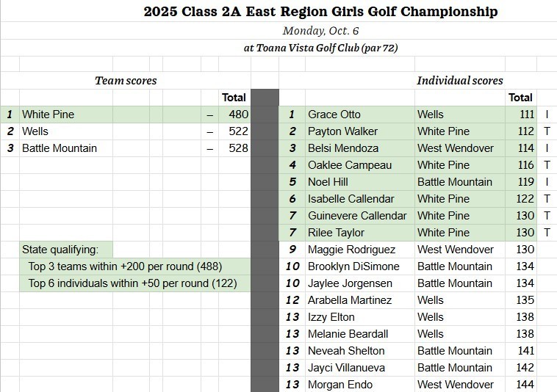This screenshot has width=557, height=392.
Task: Select the Wells team total 522
Action: click(238, 131)
